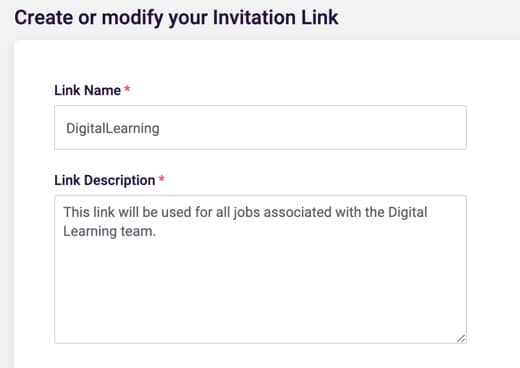Click the Link Description label

click(105, 180)
